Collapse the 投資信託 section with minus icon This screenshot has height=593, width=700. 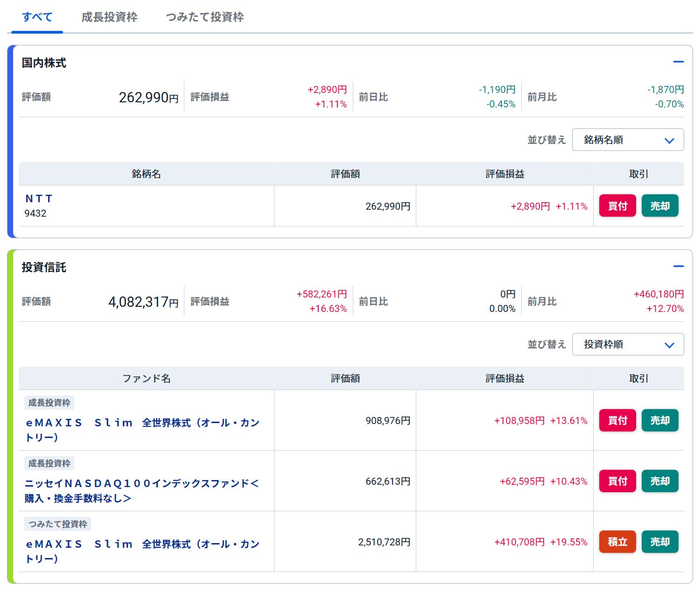[678, 266]
